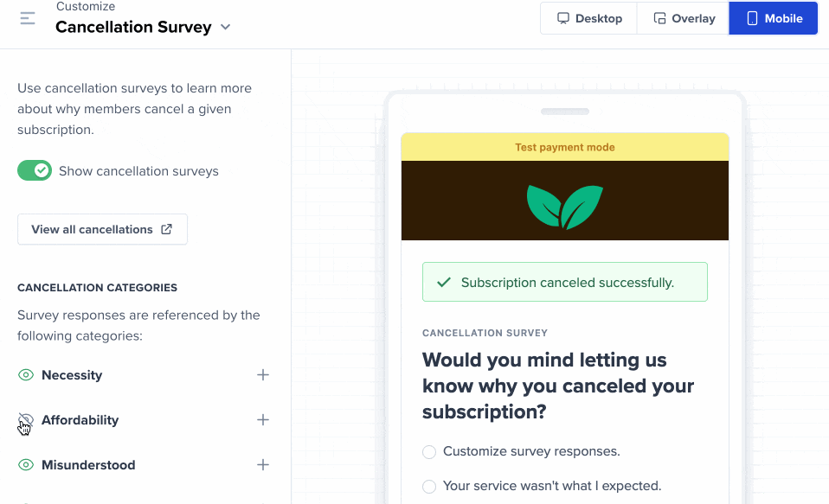Switch to Mobile preview tab
This screenshot has height=504, width=829.
(x=774, y=18)
